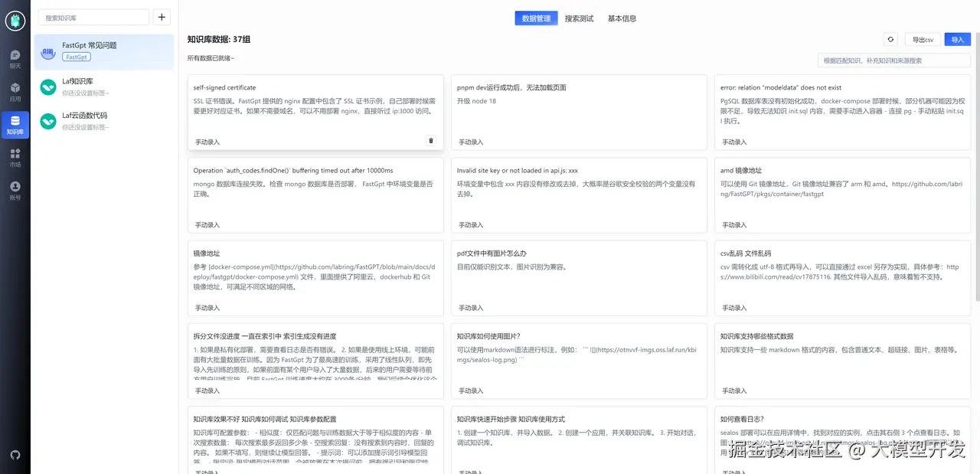Open the pnpm dev运行成功后 data card

tap(579, 112)
